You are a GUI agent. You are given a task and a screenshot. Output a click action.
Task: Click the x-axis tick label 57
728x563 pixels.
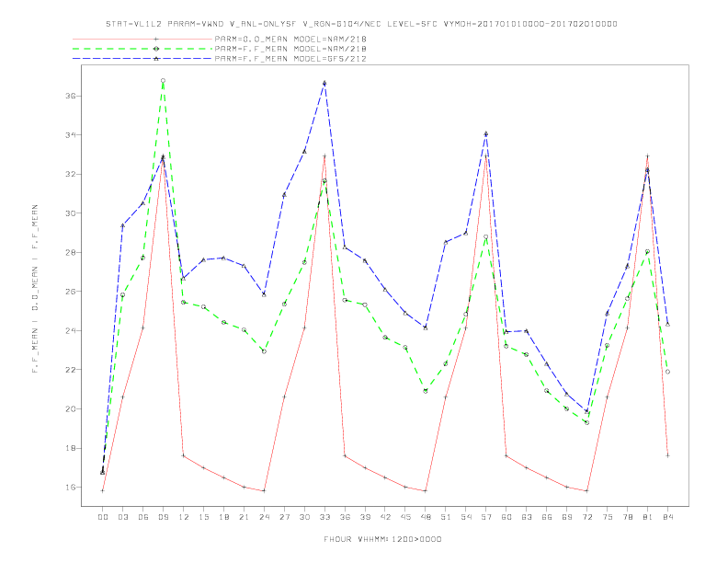coord(486,517)
